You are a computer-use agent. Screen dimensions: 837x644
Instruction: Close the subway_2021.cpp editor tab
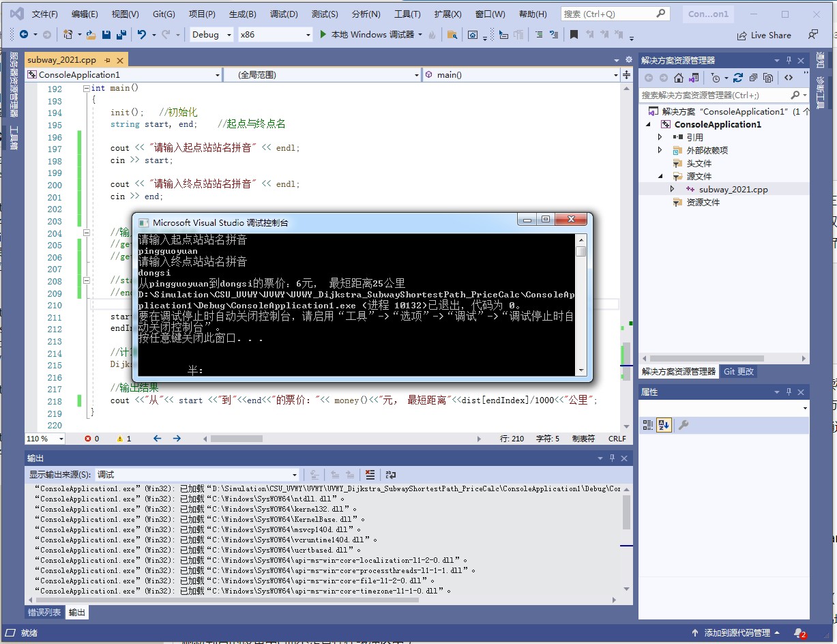pos(119,61)
